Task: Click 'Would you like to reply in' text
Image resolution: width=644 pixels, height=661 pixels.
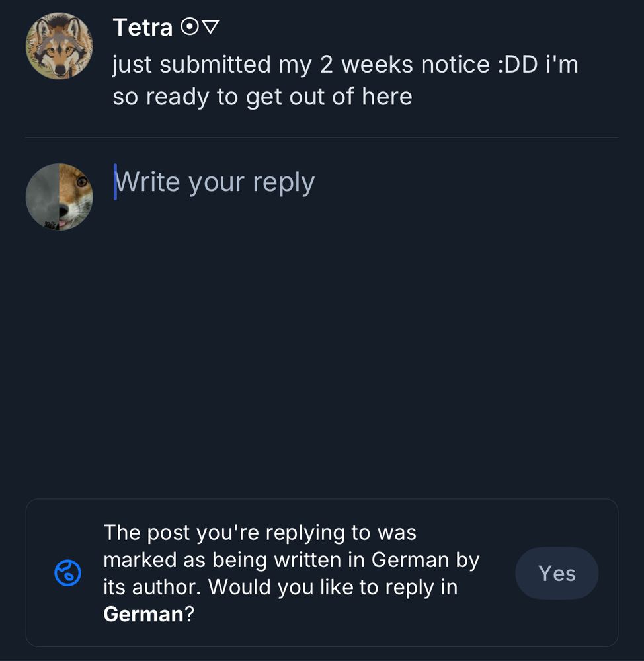Action: pyautogui.click(x=333, y=587)
